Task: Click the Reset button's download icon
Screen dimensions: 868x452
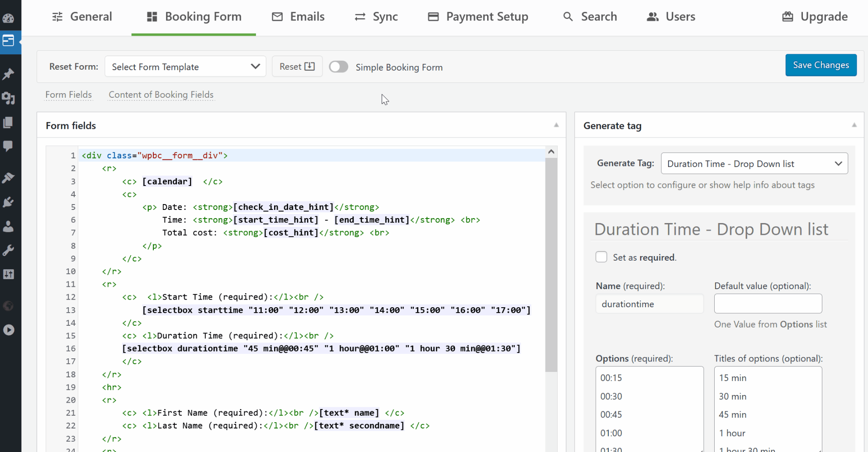Action: click(310, 67)
